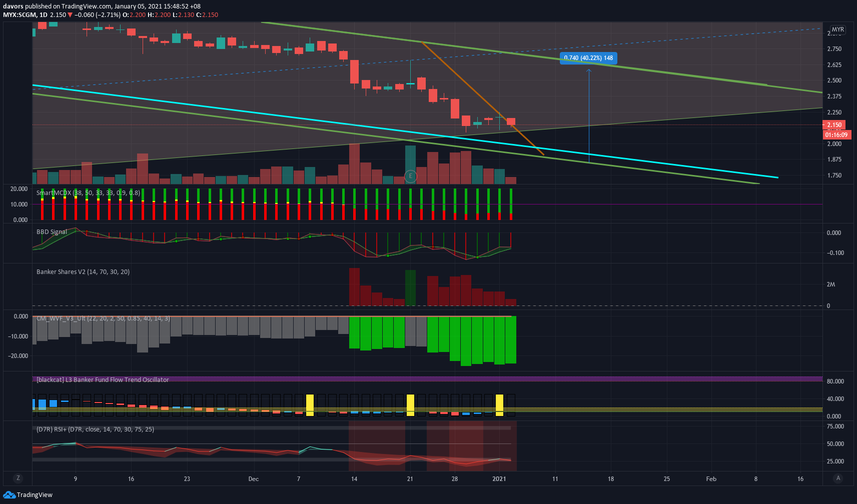Click the -0.100 label on BBD Signal axis
Image resolution: width=857 pixels, height=504 pixels.
point(834,253)
